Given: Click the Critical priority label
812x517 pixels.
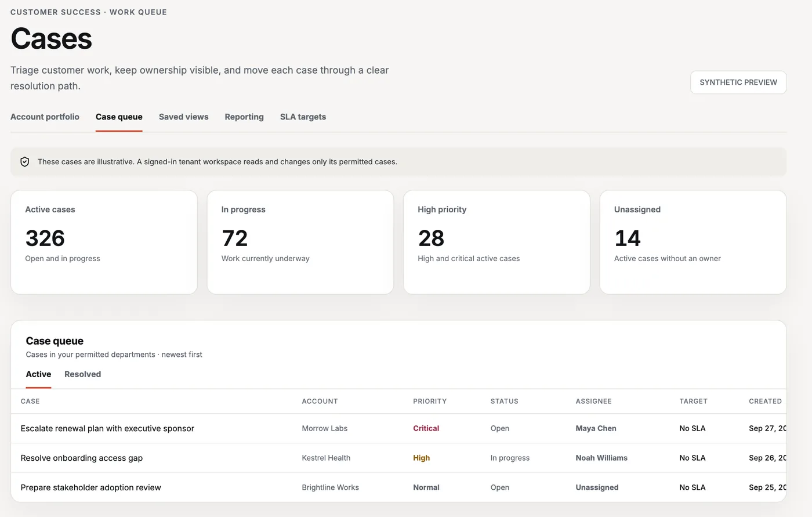Looking at the screenshot, I should pyautogui.click(x=426, y=428).
